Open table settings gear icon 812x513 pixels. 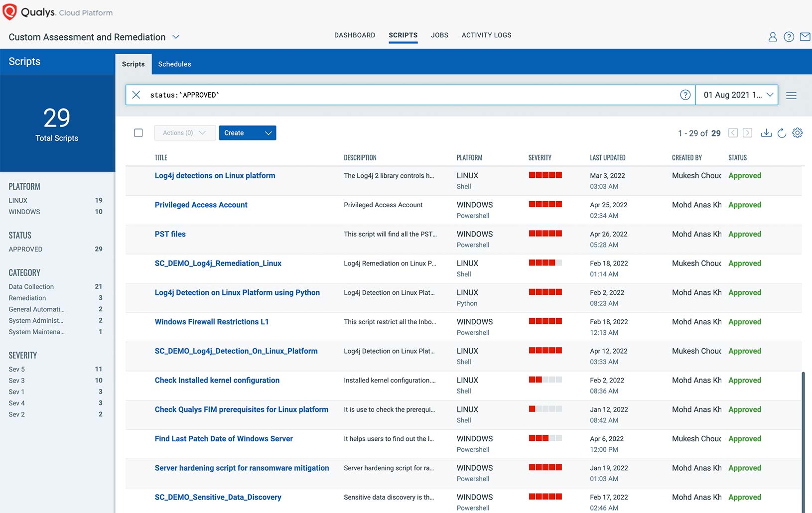pyautogui.click(x=797, y=133)
